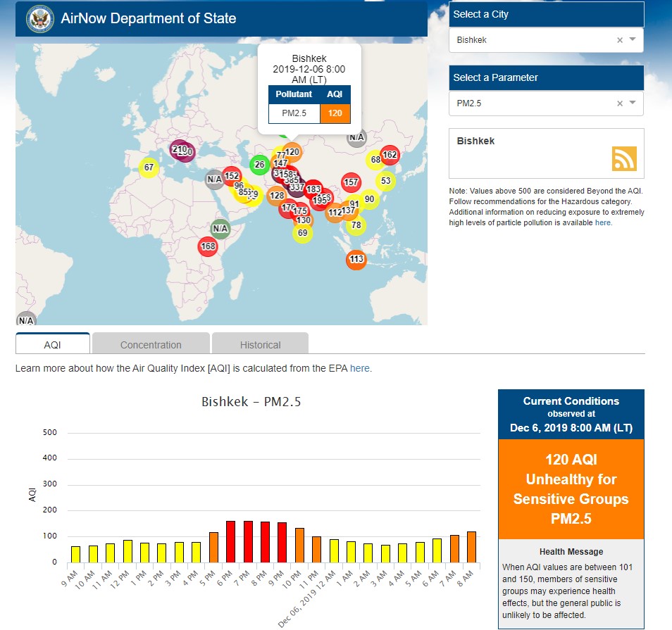The height and width of the screenshot is (630, 672).
Task: Click the green 26 AQI map marker
Action: pyautogui.click(x=259, y=165)
